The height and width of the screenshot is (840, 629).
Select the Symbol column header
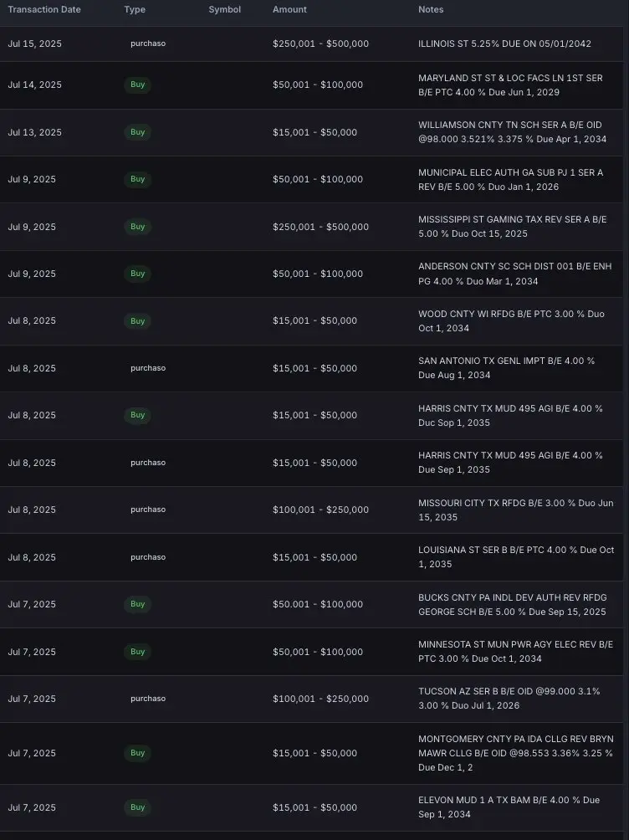tap(224, 10)
